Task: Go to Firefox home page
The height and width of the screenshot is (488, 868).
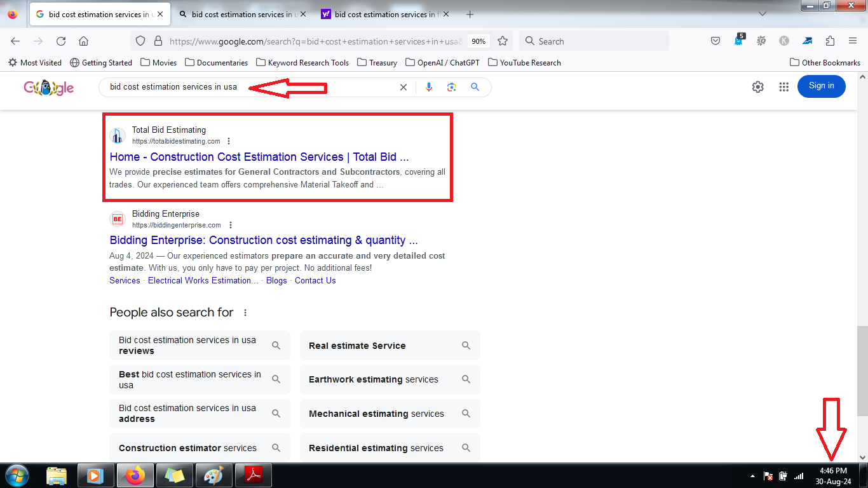Action: (x=83, y=41)
